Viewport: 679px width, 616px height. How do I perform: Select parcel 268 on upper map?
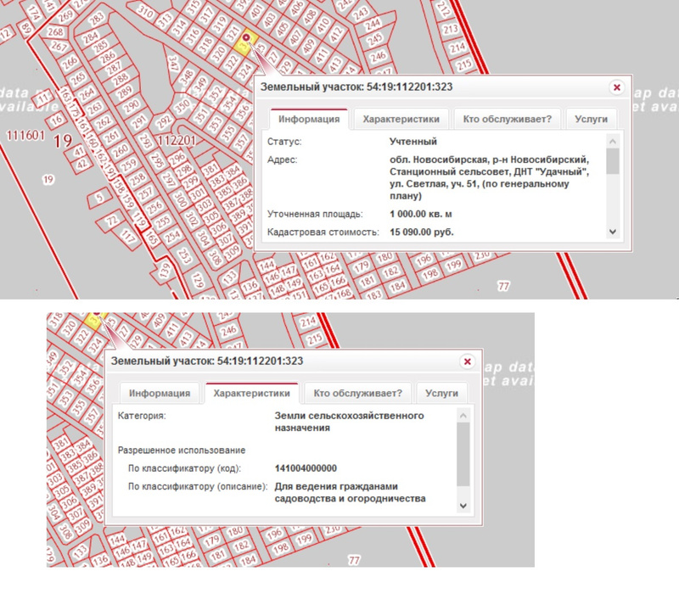click(x=55, y=31)
